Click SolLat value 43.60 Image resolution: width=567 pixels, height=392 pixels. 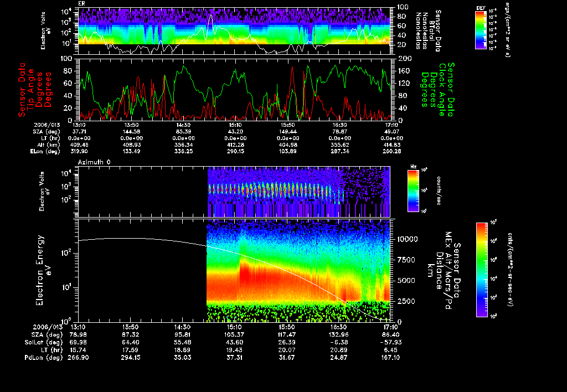(x=234, y=342)
